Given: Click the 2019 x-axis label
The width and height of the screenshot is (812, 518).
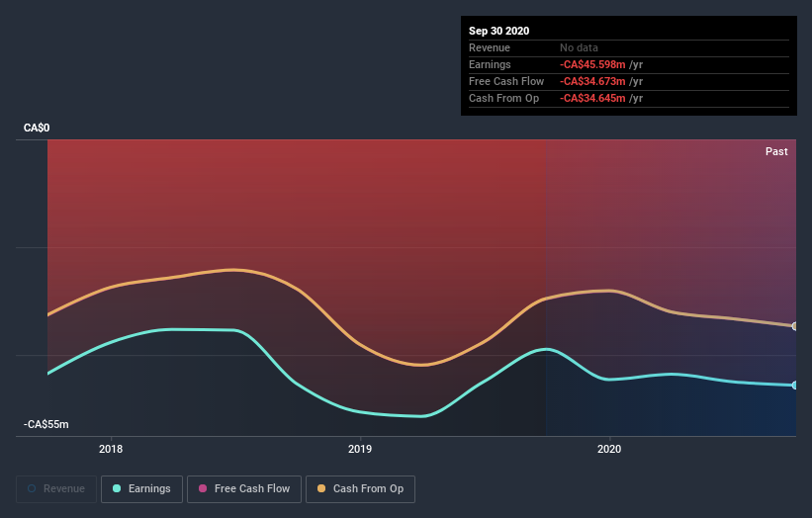Looking at the screenshot, I should coord(360,449).
